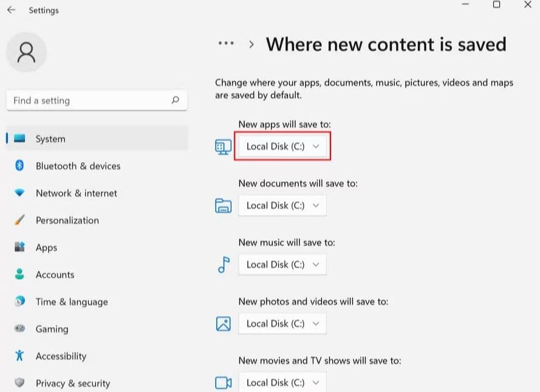Open the Apps settings section

tap(46, 248)
